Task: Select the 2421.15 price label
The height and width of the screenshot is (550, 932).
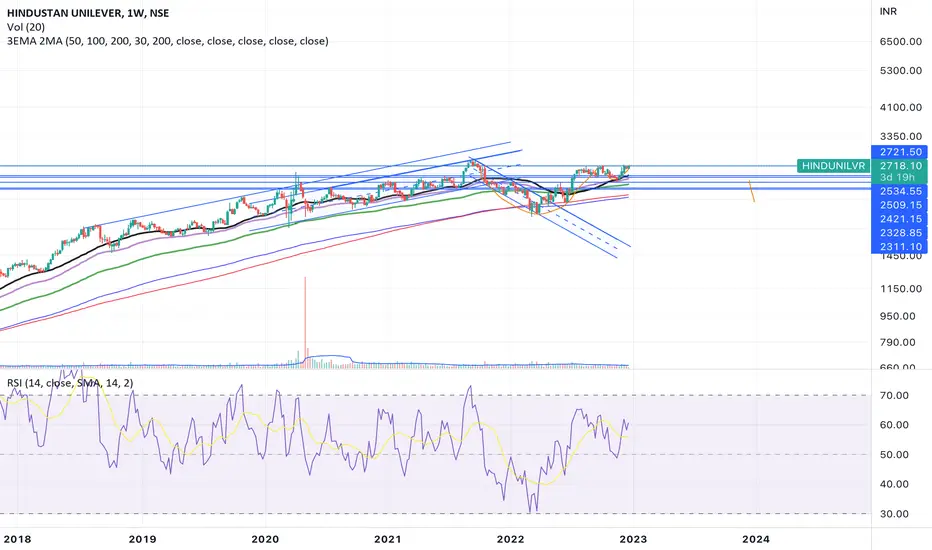Action: pyautogui.click(x=900, y=219)
